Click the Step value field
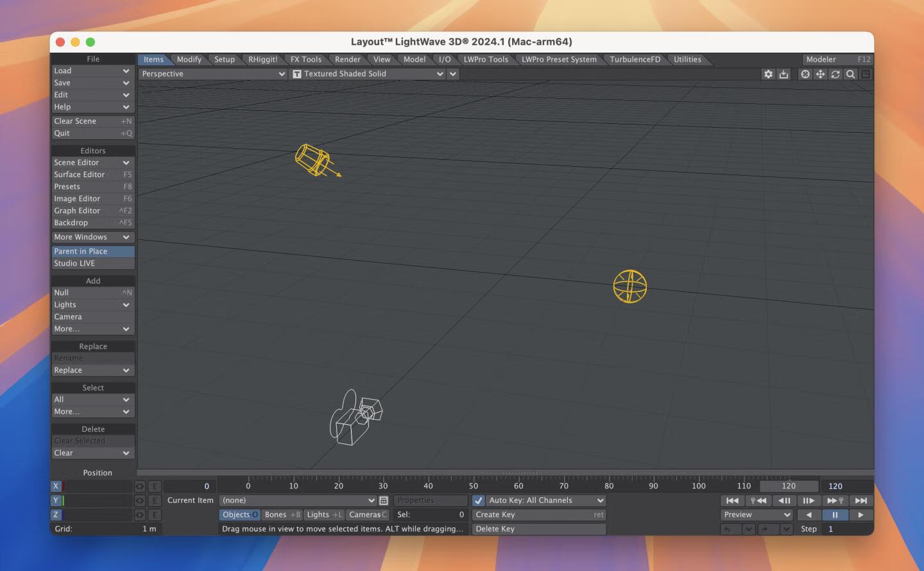Screen dimensions: 924x571 click(x=848, y=529)
